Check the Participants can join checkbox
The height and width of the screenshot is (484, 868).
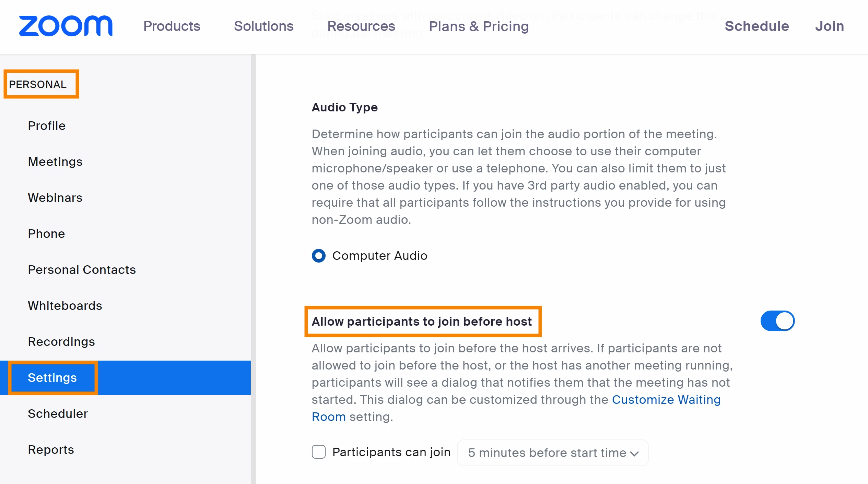318,452
